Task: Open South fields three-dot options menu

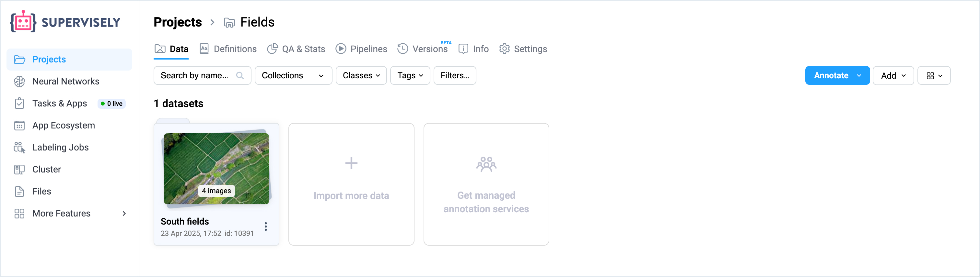Action: pos(266,227)
